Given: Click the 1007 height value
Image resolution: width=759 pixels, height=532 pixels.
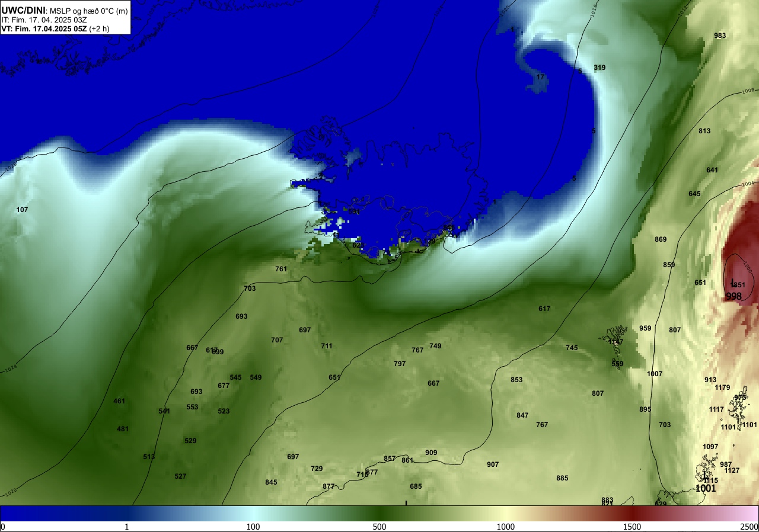Looking at the screenshot, I should (x=655, y=374).
